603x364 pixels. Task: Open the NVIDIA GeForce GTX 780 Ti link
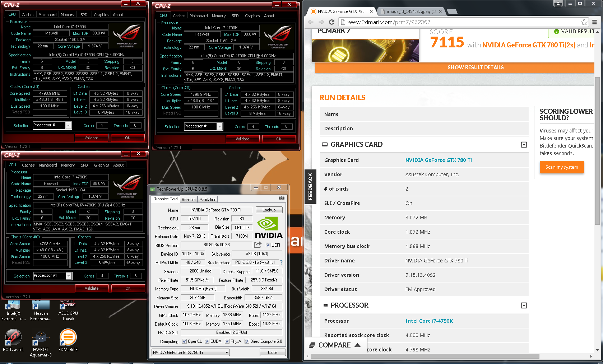click(439, 160)
